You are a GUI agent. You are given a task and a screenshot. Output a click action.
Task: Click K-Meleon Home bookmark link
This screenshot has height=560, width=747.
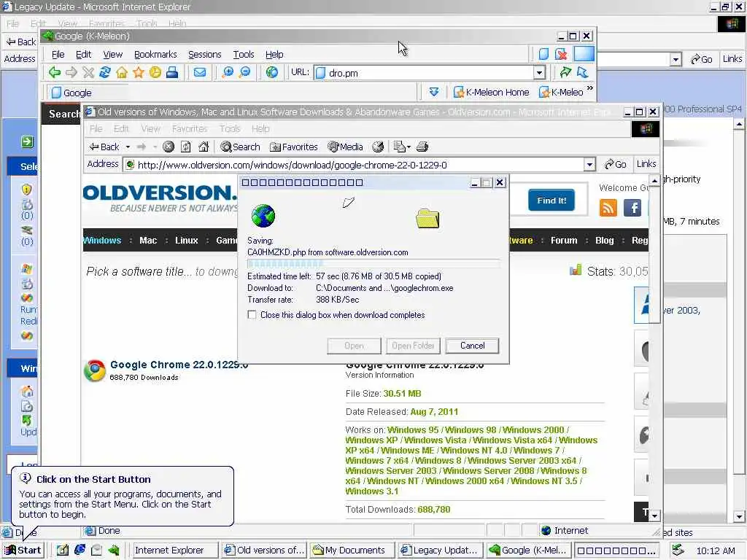coord(491,92)
